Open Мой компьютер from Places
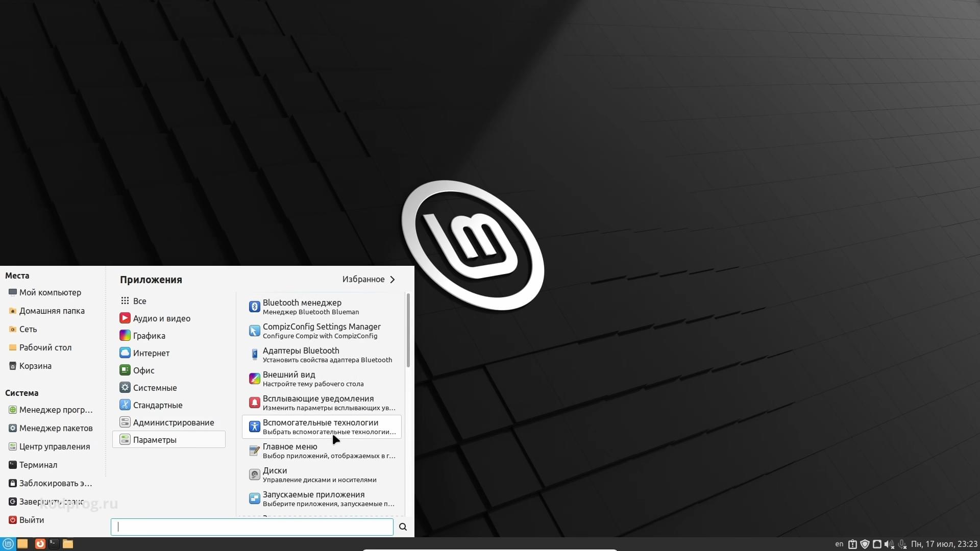 tap(45, 292)
